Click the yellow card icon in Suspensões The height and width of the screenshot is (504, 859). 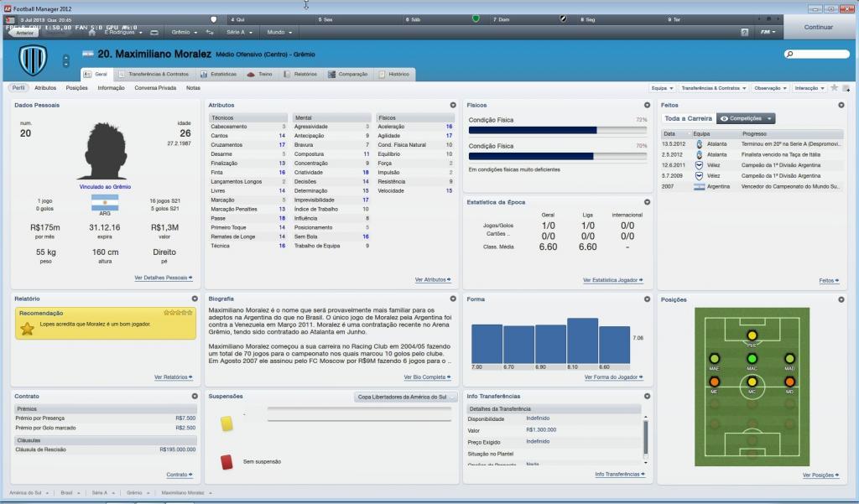click(226, 423)
